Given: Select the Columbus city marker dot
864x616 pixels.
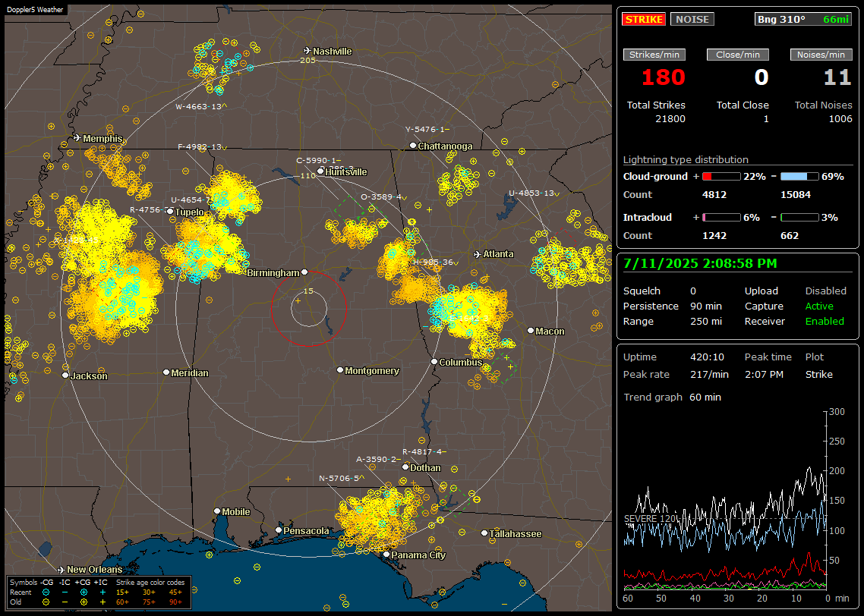Looking at the screenshot, I should pos(434,362).
